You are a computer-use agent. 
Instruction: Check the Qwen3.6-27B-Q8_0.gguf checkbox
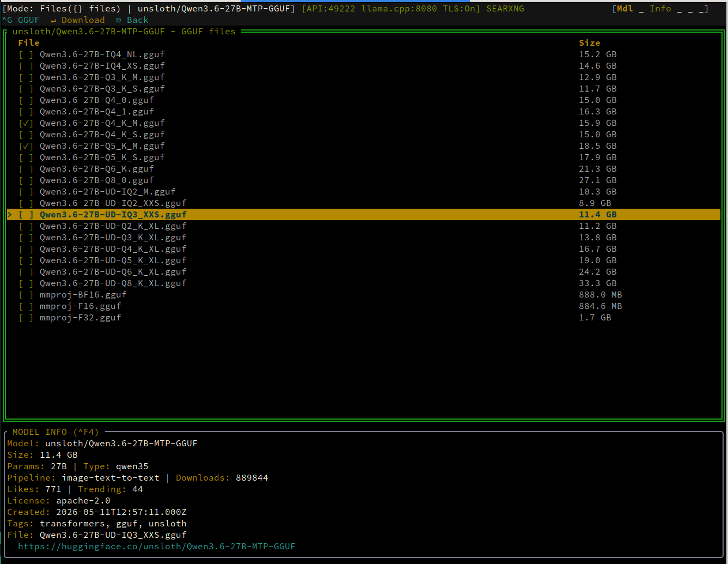point(26,180)
